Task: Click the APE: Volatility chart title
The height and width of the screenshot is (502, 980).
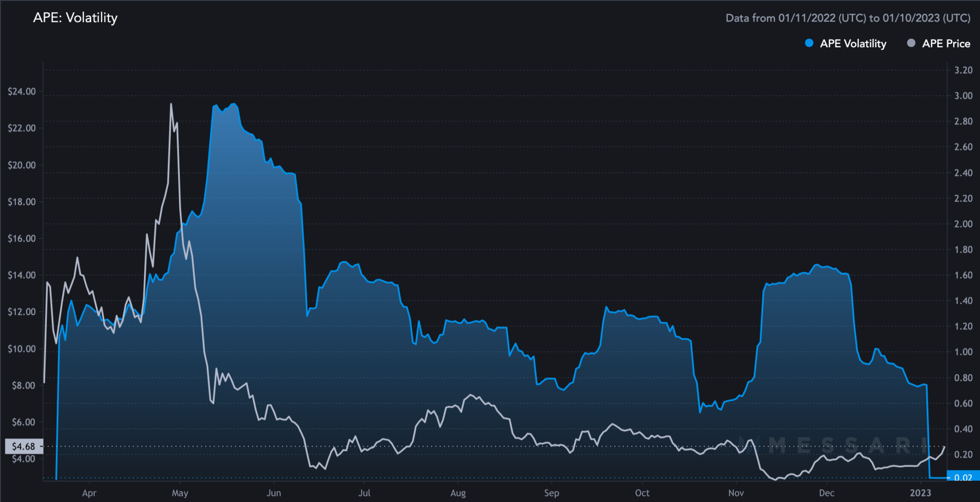Action: pyautogui.click(x=75, y=18)
